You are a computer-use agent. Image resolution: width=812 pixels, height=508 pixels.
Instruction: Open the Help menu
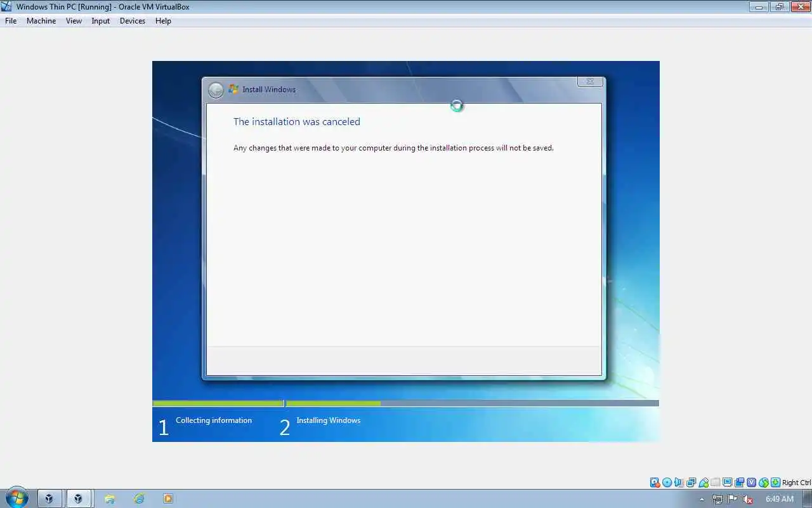[163, 21]
